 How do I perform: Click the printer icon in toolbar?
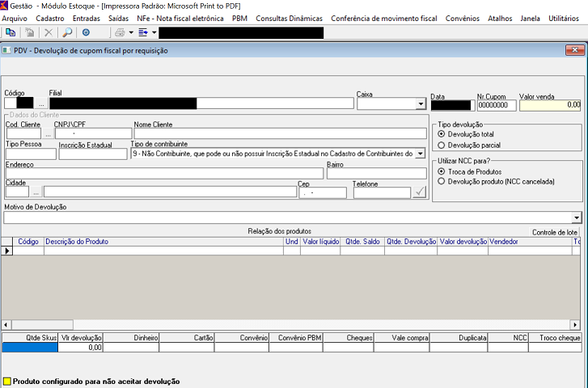120,32
